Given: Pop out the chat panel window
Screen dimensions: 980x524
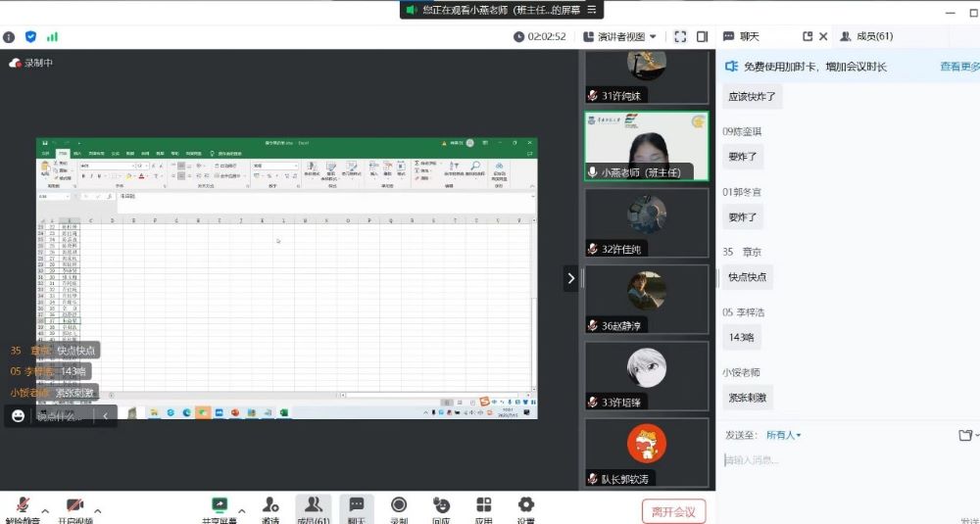Looking at the screenshot, I should tap(808, 36).
